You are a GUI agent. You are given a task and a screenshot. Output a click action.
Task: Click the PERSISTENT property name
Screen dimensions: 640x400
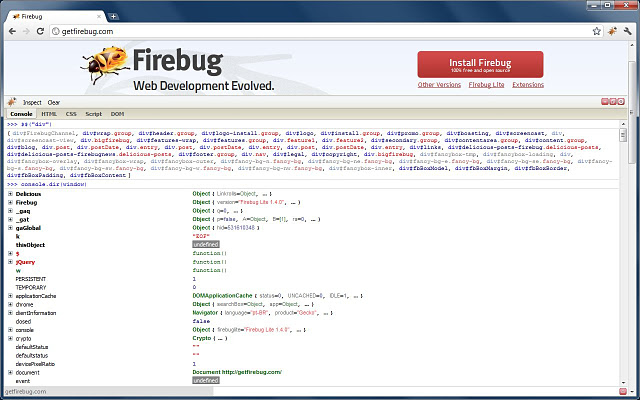[31, 279]
